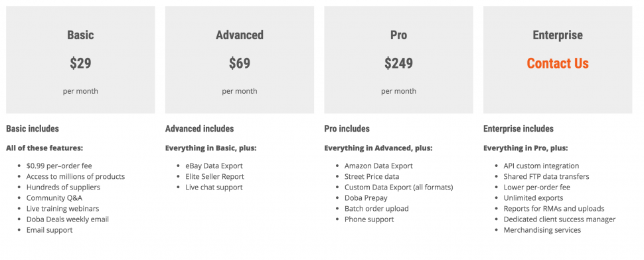Click Live chat support list item
Image resolution: width=644 pixels, height=260 pixels.
click(214, 187)
